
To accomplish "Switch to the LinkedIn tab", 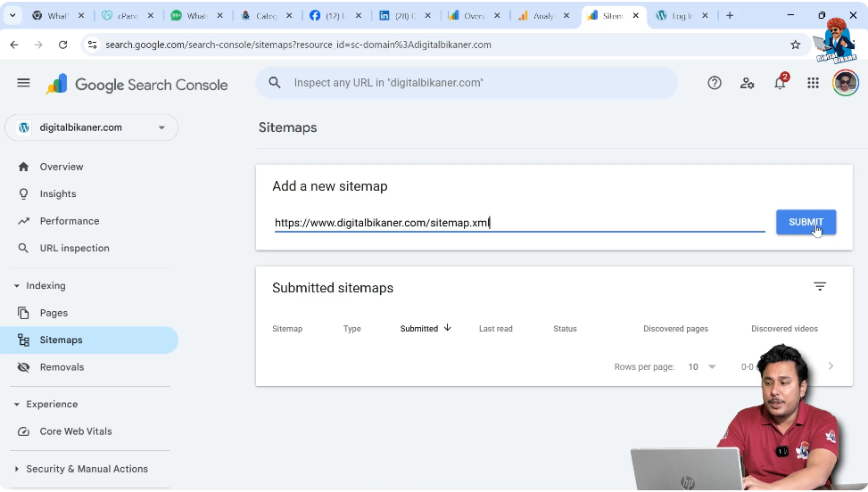I will (404, 15).
